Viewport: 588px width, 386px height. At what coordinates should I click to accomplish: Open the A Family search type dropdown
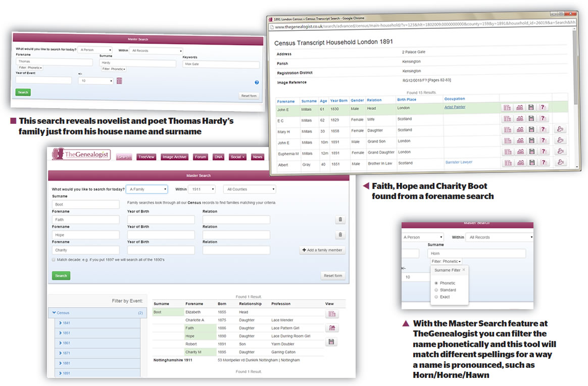click(147, 189)
